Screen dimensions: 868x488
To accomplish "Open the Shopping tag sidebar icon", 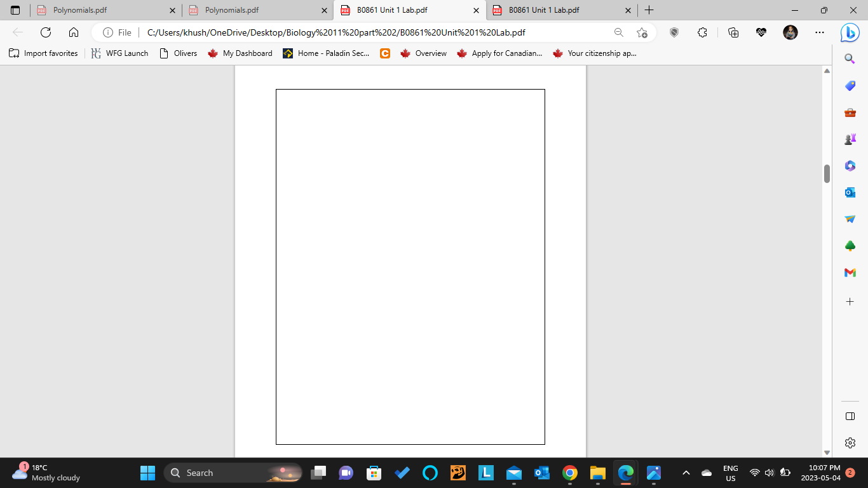I will click(x=850, y=86).
